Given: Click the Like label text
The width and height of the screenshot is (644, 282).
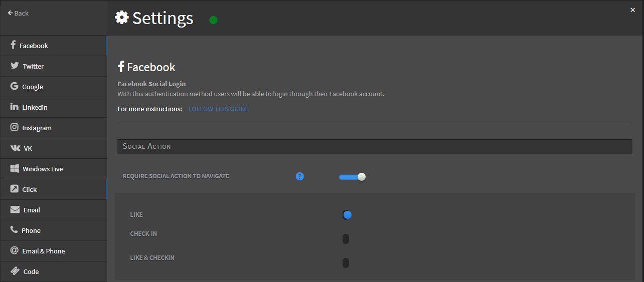Looking at the screenshot, I should [136, 214].
